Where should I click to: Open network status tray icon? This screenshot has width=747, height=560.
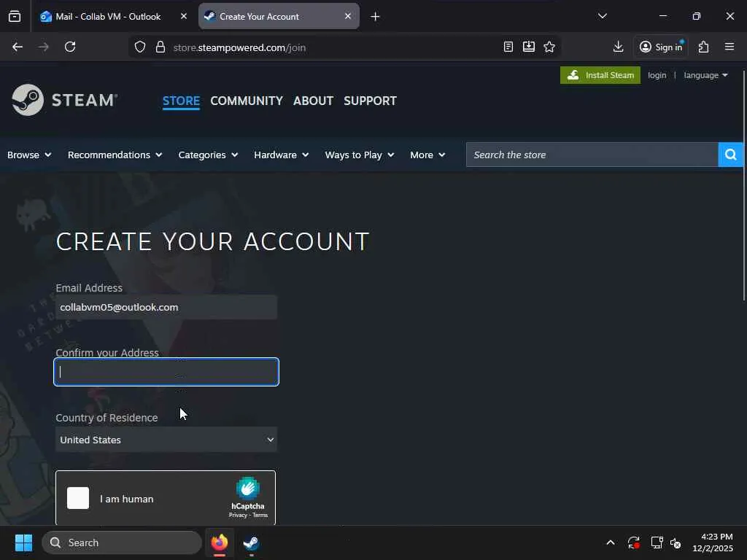[657, 542]
